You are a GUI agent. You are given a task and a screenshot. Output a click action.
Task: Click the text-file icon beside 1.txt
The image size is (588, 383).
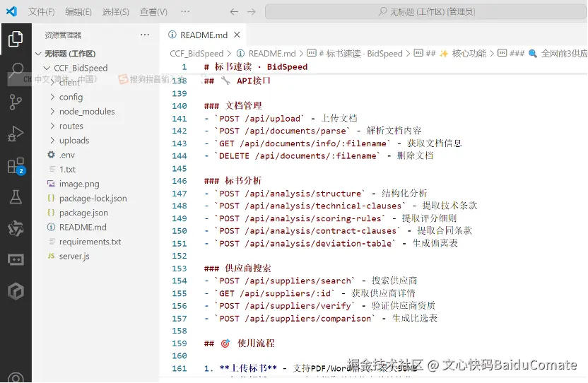[x=52, y=169]
